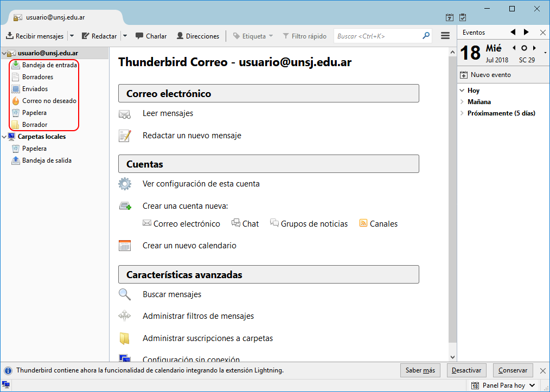Open the Redactar dropdown arrow
550x392 pixels.
coord(125,36)
